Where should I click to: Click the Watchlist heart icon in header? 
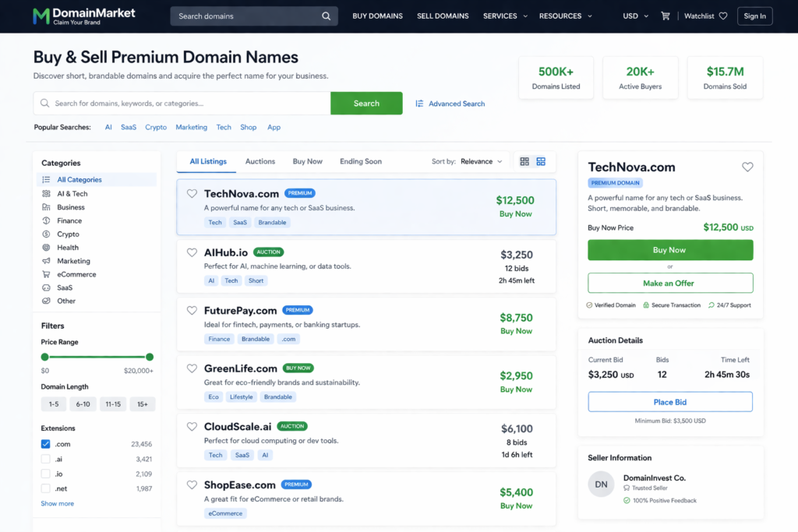click(723, 16)
